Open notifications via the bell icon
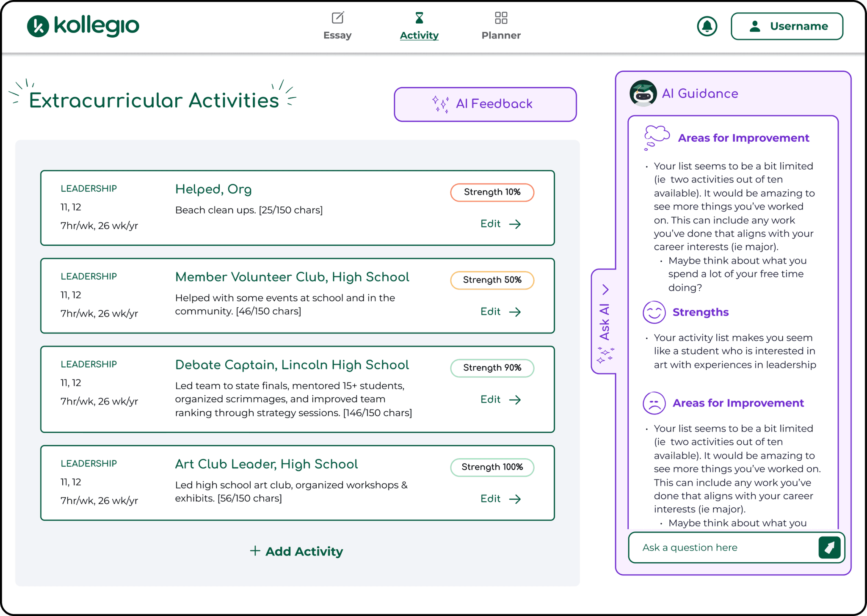Screen dimensions: 867x616 click(x=707, y=26)
